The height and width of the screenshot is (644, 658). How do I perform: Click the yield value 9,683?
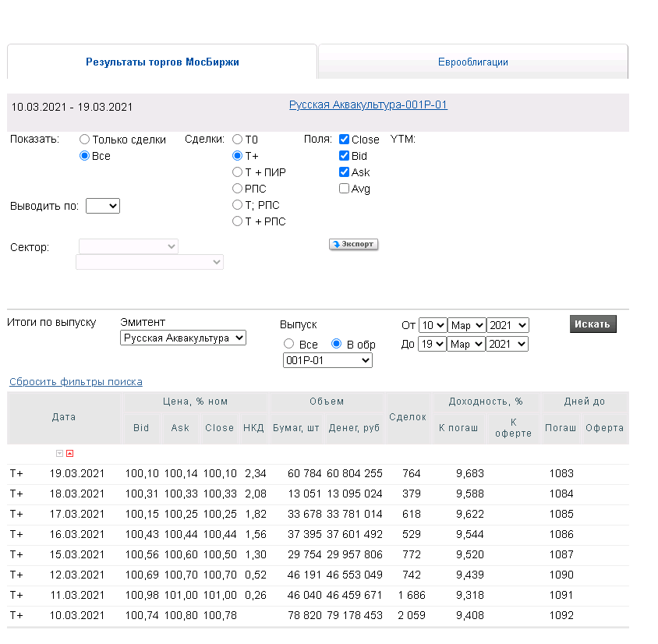[470, 474]
